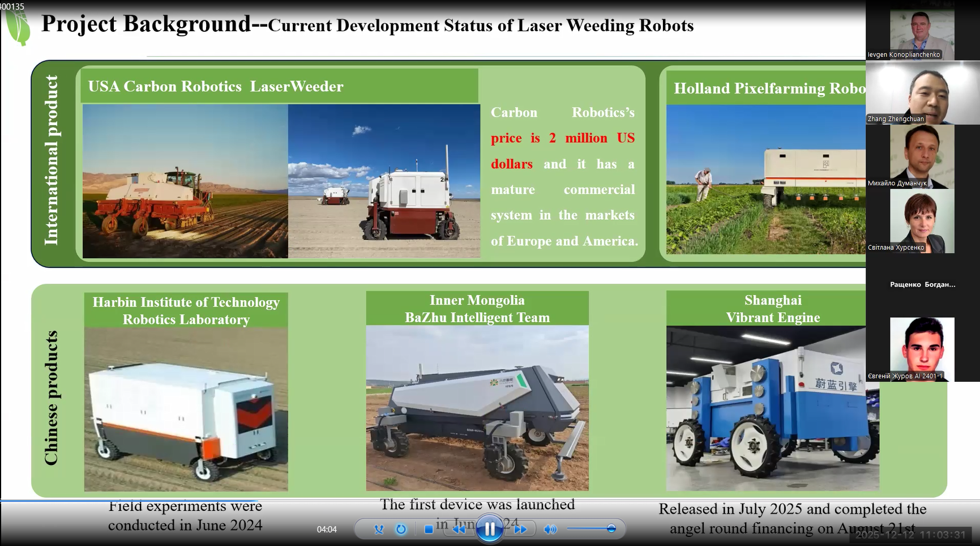Image resolution: width=980 pixels, height=546 pixels.
Task: Select the Ращенко Богдан participant tile
Action: coord(922,284)
